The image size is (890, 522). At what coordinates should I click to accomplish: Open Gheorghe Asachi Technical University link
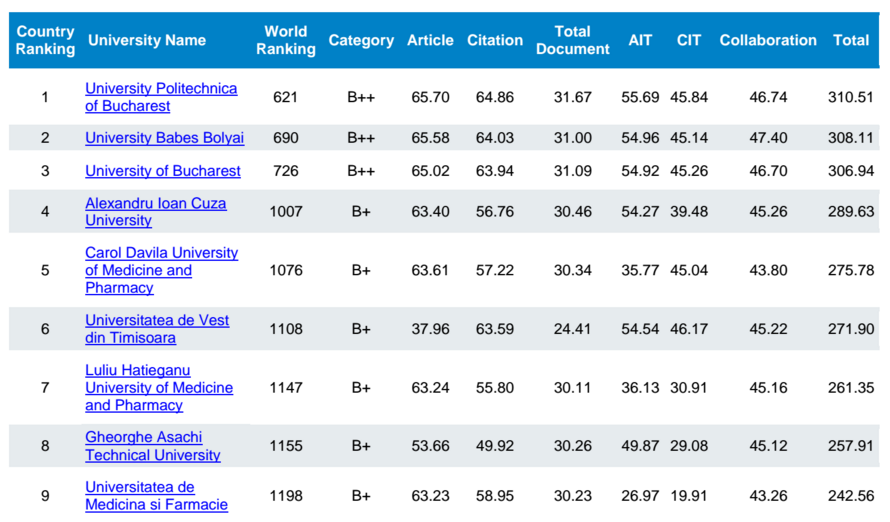point(153,446)
